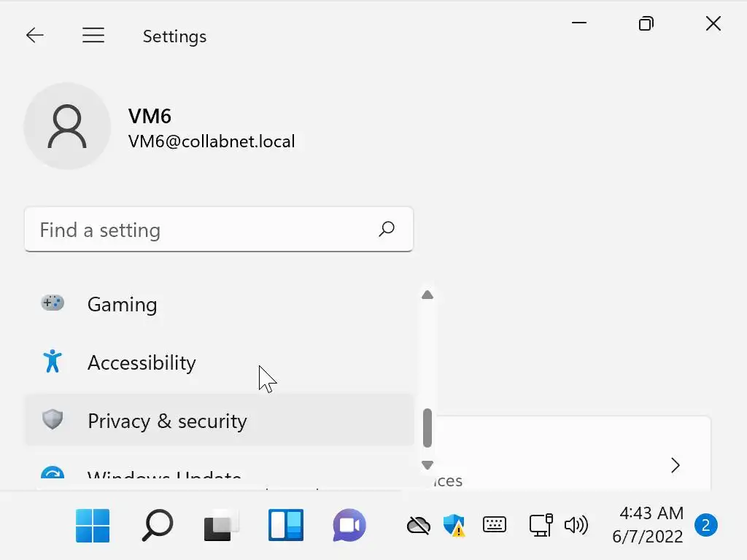
Task: Click the OneDrive cloud tray icon
Action: tap(419, 525)
